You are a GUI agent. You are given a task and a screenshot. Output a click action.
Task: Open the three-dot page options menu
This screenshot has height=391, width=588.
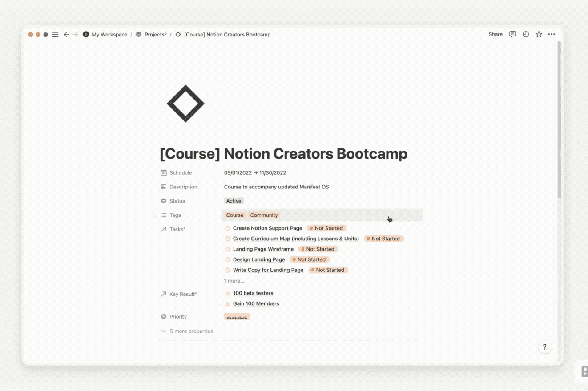tap(552, 34)
